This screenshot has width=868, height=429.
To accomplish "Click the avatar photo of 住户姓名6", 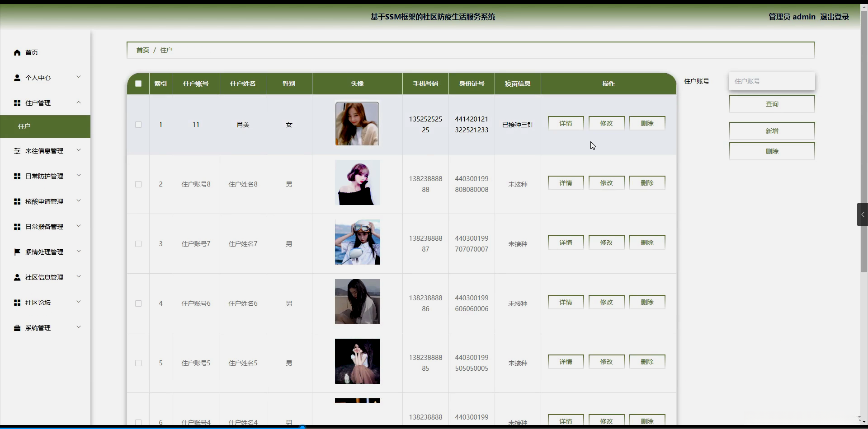I will point(357,302).
